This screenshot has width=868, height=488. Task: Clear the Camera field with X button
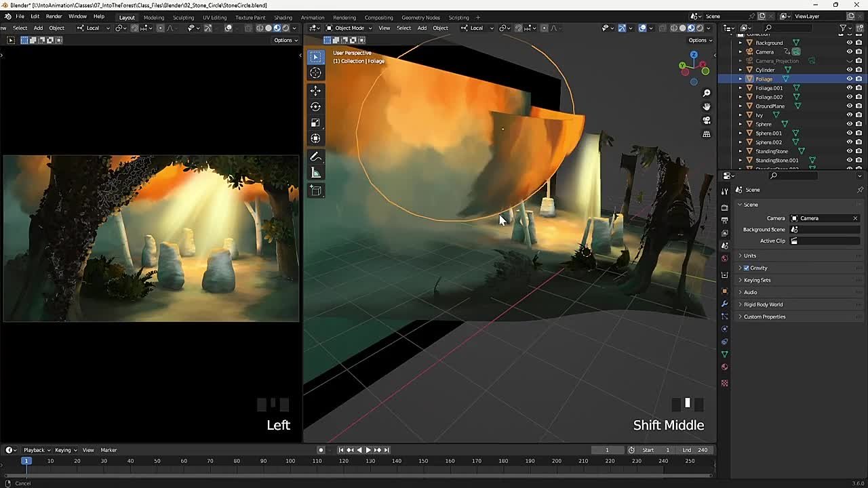point(855,218)
